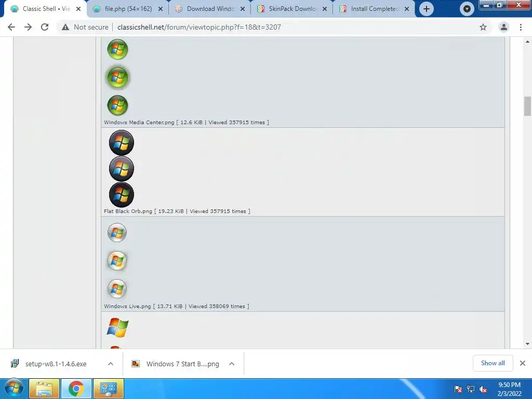Close the SkinPack Downlo... tab
Image resolution: width=532 pixels, height=399 pixels.
325,9
